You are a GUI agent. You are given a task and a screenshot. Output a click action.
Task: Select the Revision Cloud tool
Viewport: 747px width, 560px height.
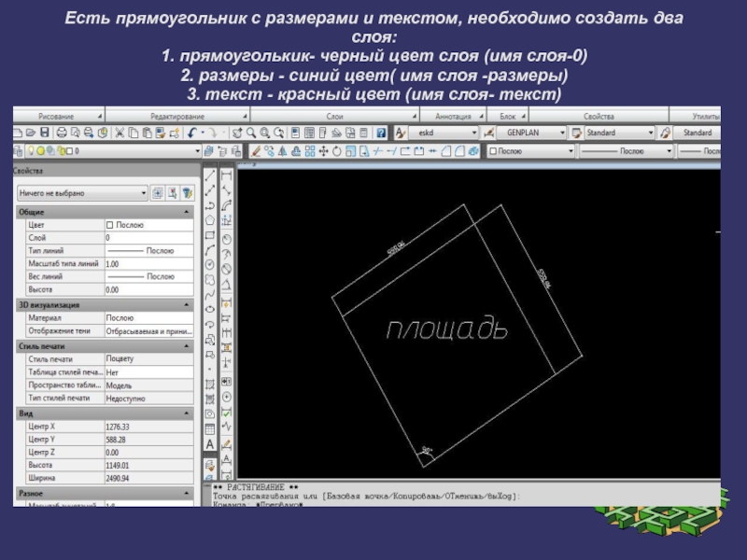point(209,280)
